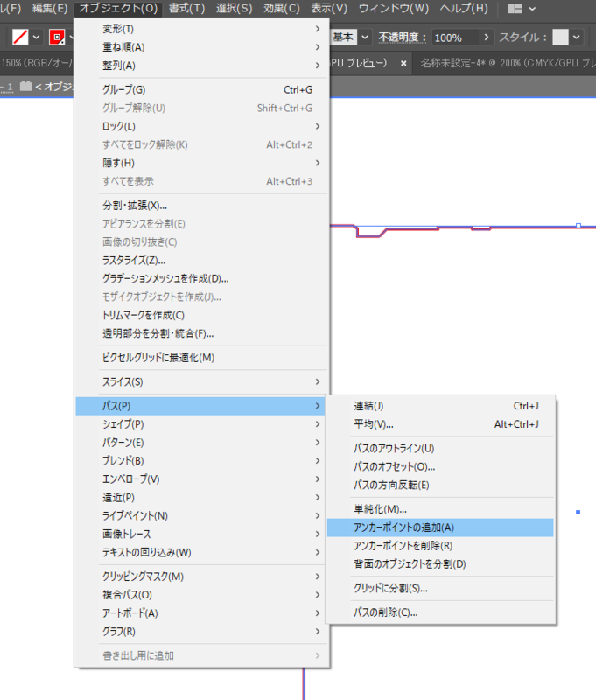The image size is (596, 700).
Task: Expand the opacity slider arrow
Action: 487,37
